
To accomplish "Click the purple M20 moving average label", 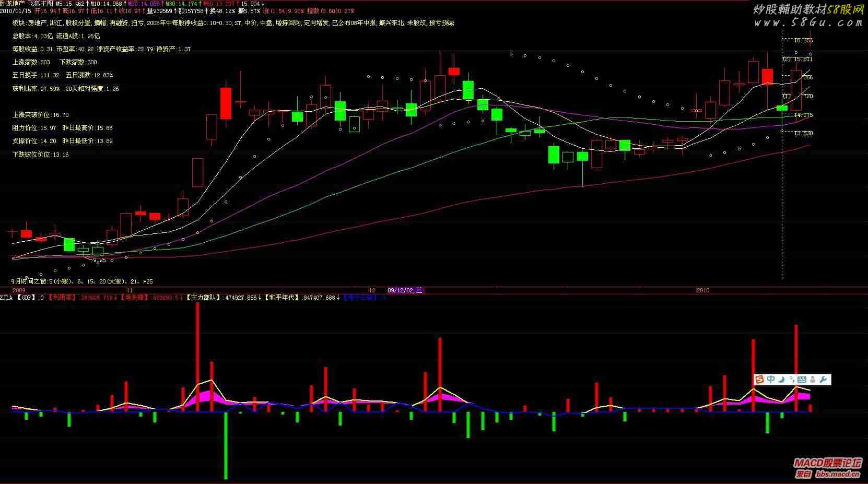I will (145, 4).
